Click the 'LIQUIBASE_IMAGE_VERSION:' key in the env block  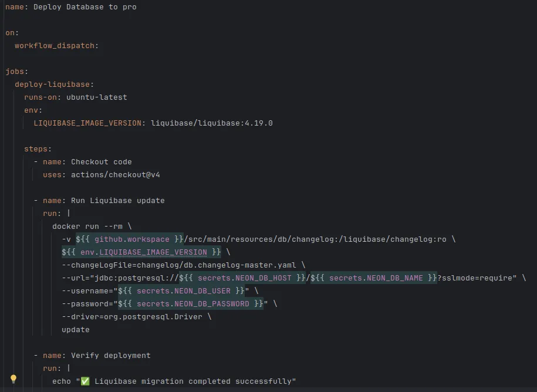click(89, 123)
